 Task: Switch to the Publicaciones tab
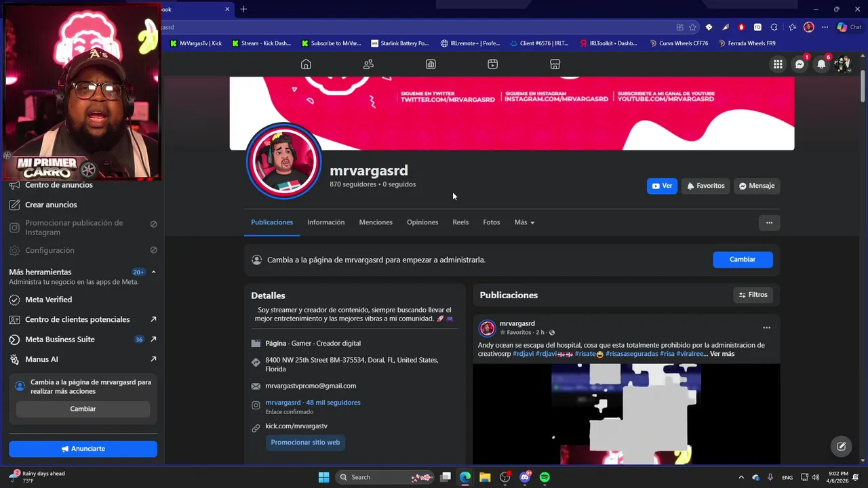(x=272, y=222)
